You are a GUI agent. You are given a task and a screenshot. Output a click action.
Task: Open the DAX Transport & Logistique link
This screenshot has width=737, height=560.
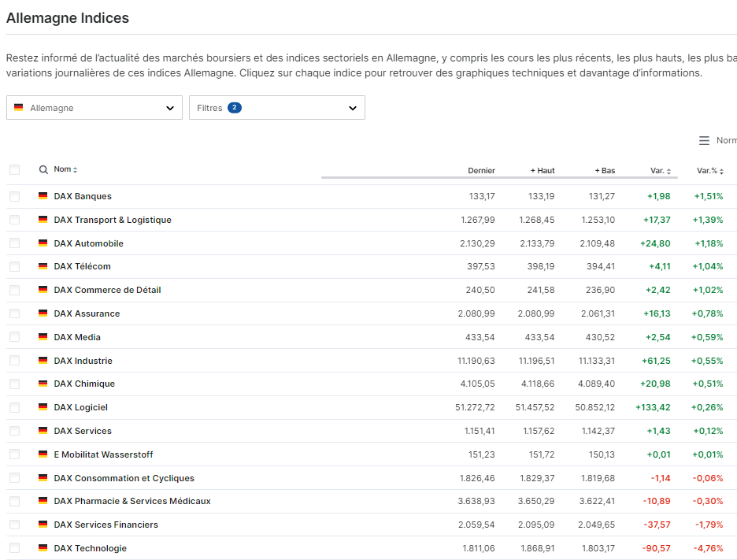point(113,220)
